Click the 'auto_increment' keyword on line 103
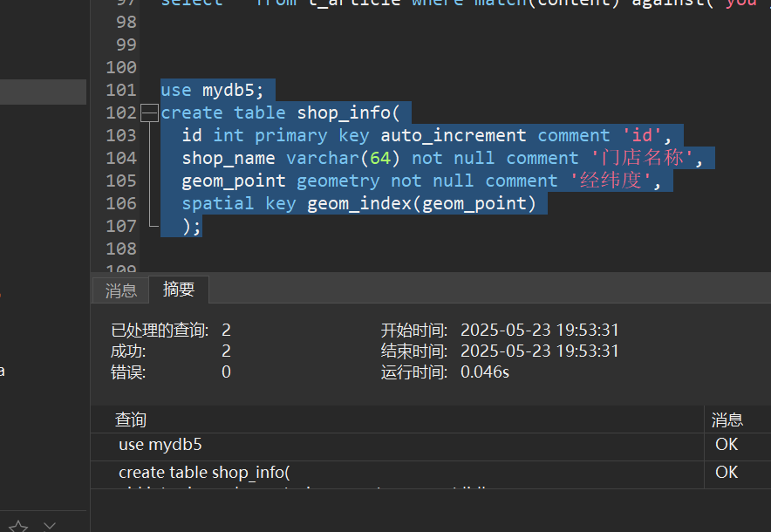Screen dimensions: 771x532 (454, 136)
